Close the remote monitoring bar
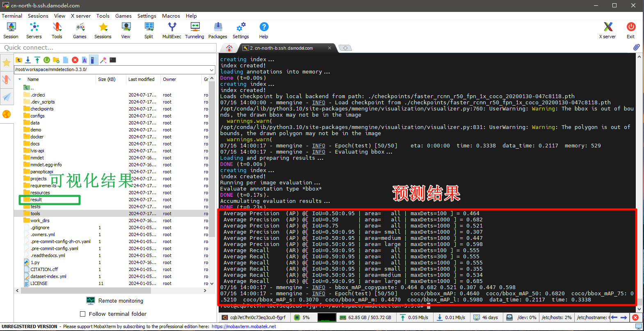This screenshot has width=644, height=331. [x=635, y=317]
